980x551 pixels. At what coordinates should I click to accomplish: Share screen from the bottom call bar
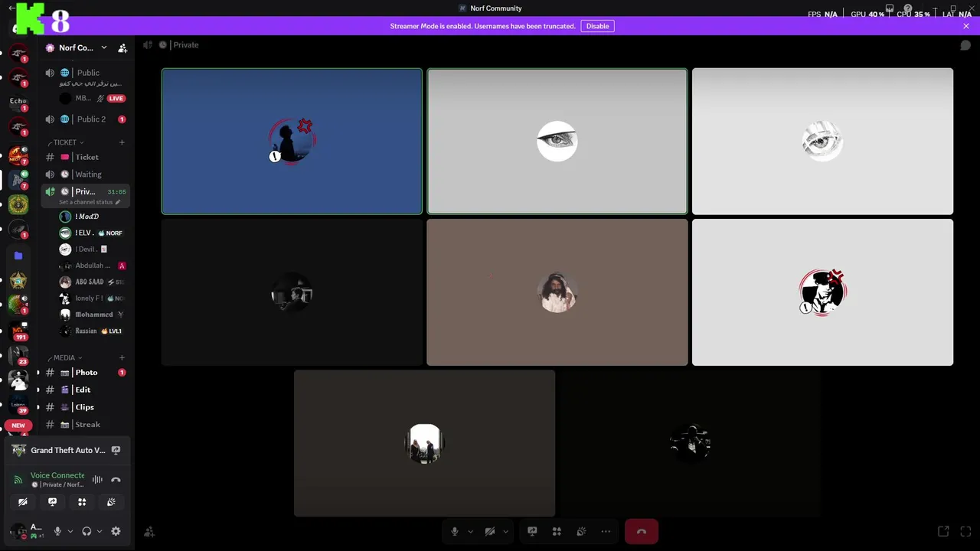(x=532, y=532)
